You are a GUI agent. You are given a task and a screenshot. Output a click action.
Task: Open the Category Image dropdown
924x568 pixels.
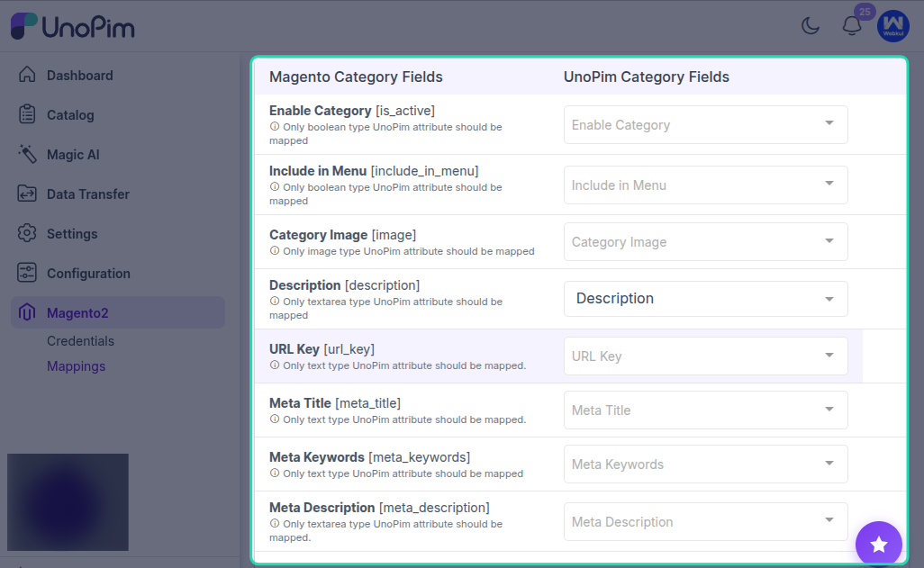pyautogui.click(x=705, y=241)
